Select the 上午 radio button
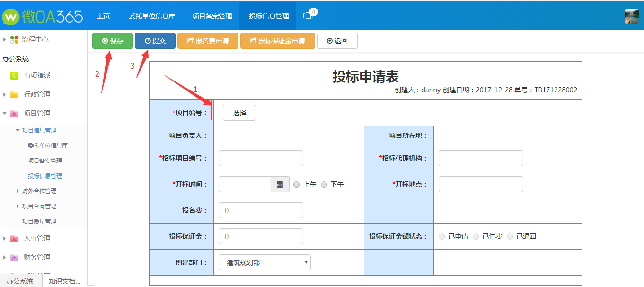The image size is (644, 287). coord(297,184)
